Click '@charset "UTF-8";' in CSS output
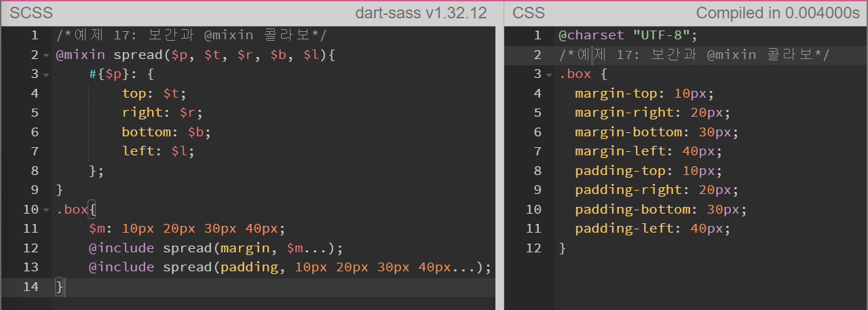Viewport: 868px width, 310px height. coord(628,35)
